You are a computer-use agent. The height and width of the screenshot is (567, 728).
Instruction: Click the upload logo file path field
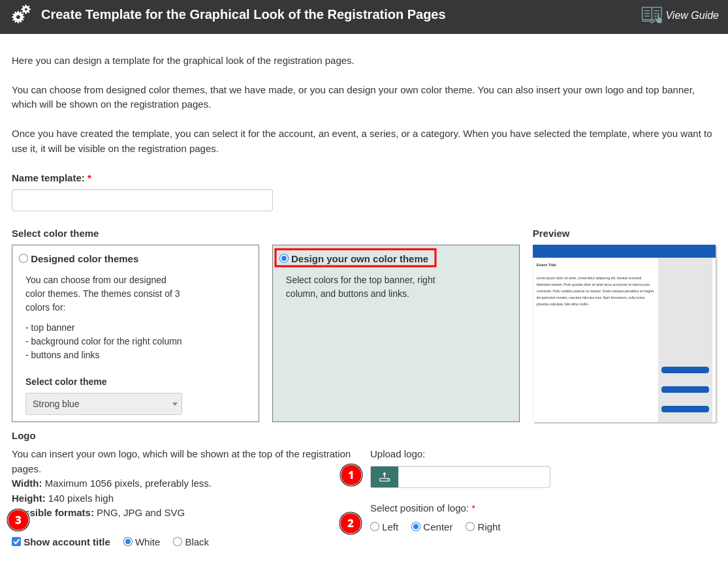pos(473,477)
